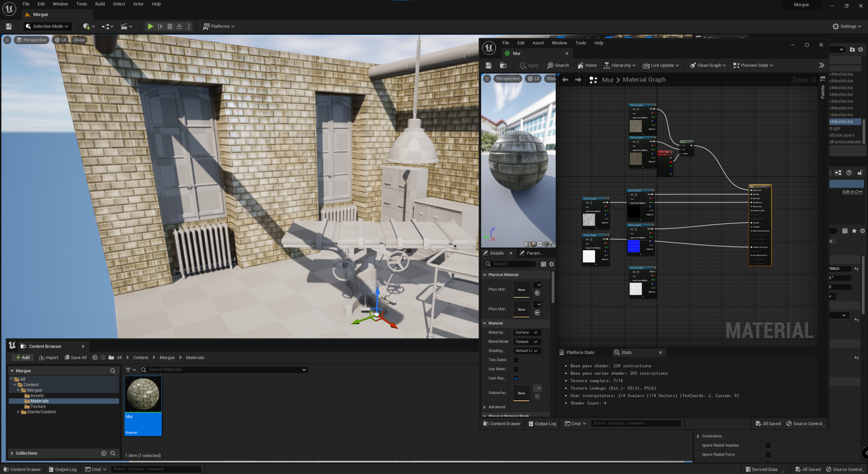Select the Mur material thumbnail

(x=143, y=395)
